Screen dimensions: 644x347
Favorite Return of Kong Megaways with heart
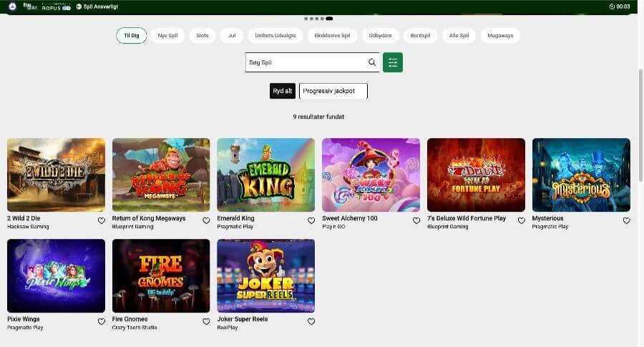[x=206, y=220]
